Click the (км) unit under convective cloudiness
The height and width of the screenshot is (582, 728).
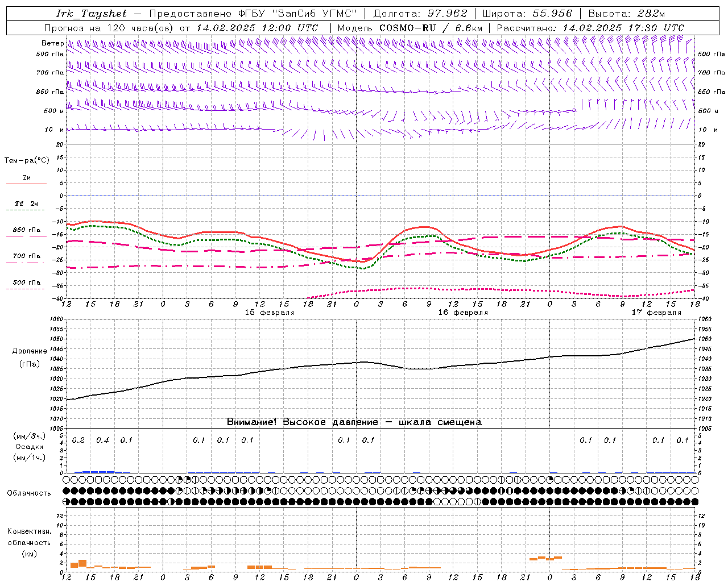click(x=30, y=554)
